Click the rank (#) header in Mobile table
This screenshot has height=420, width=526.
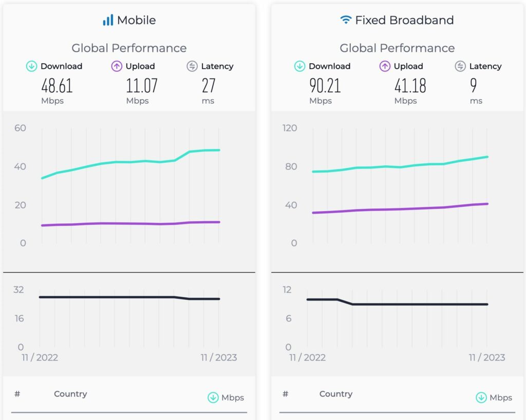[17, 394]
